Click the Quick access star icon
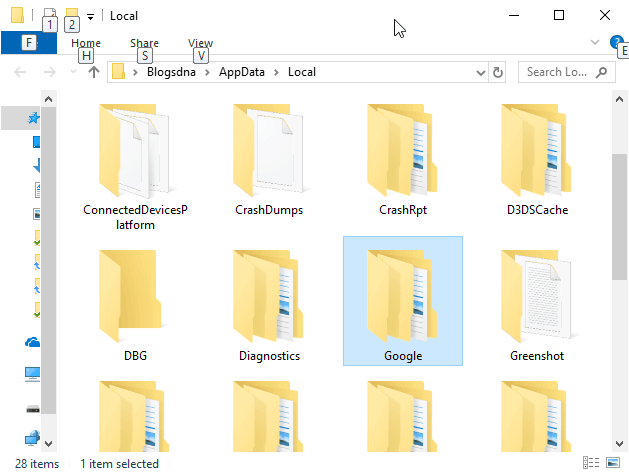Viewport: 629px width, 476px height. coord(33,118)
